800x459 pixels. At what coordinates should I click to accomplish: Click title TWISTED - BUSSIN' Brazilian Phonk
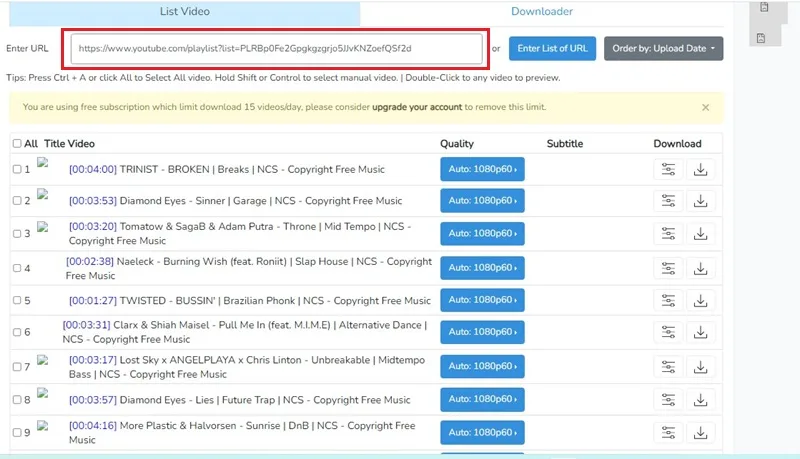pos(249,301)
